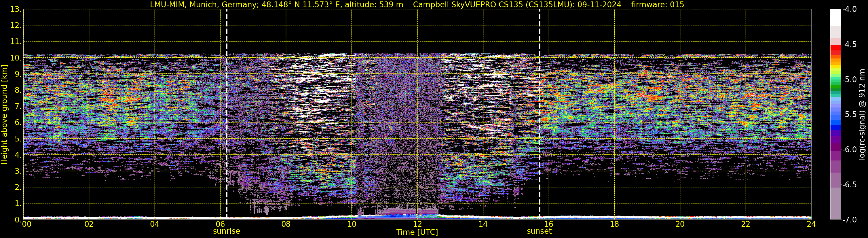This screenshot has height=238, width=868.
Task: Click the 1 km height tick label
Action: pyautogui.click(x=18, y=204)
